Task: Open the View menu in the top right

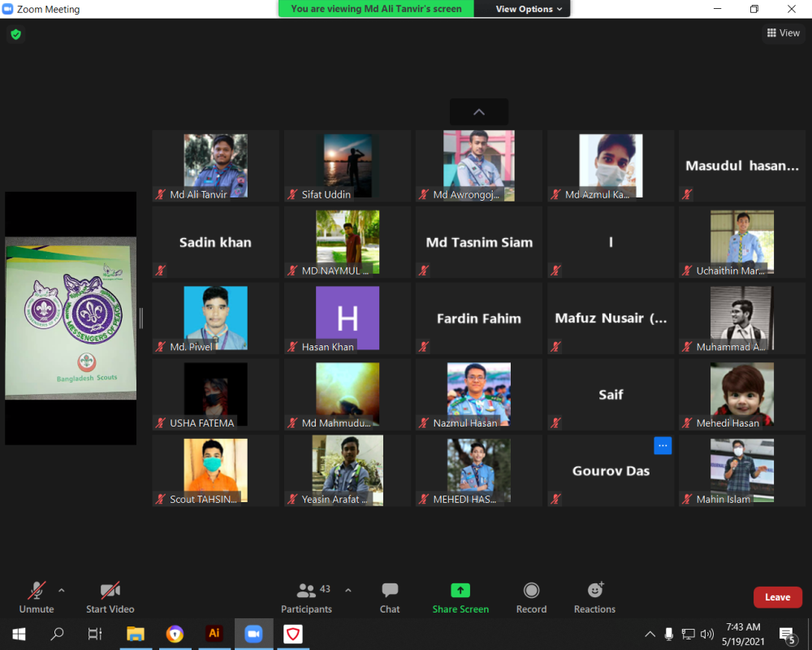Action: coord(783,32)
